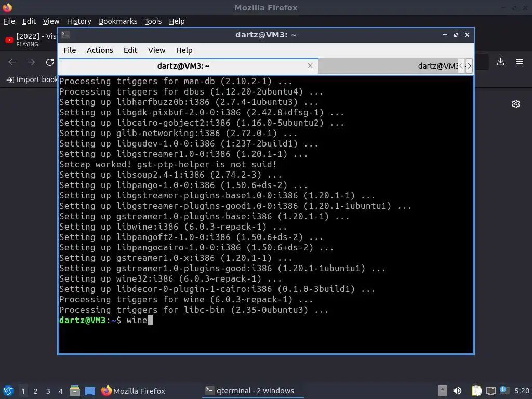This screenshot has width=532, height=399.
Task: Open Firefox downloads panel
Action: click(500, 62)
